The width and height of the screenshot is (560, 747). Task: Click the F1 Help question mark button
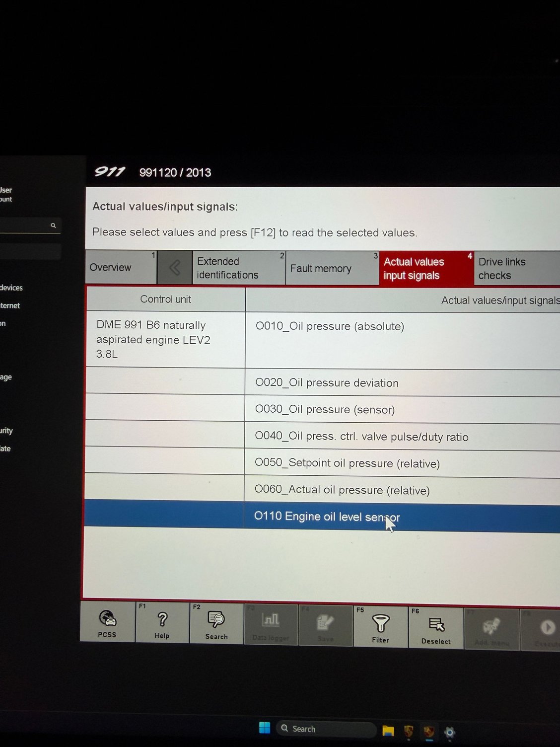[x=162, y=624]
